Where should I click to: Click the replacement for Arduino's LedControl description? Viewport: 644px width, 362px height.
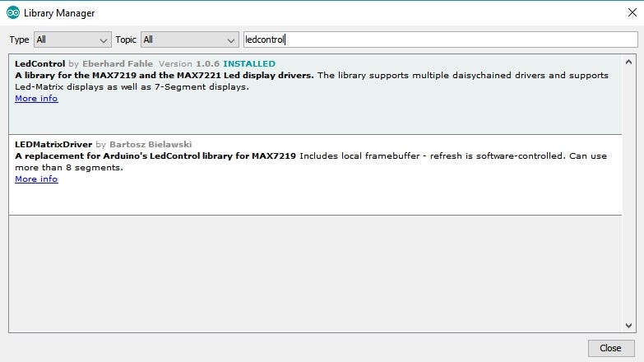click(x=155, y=155)
